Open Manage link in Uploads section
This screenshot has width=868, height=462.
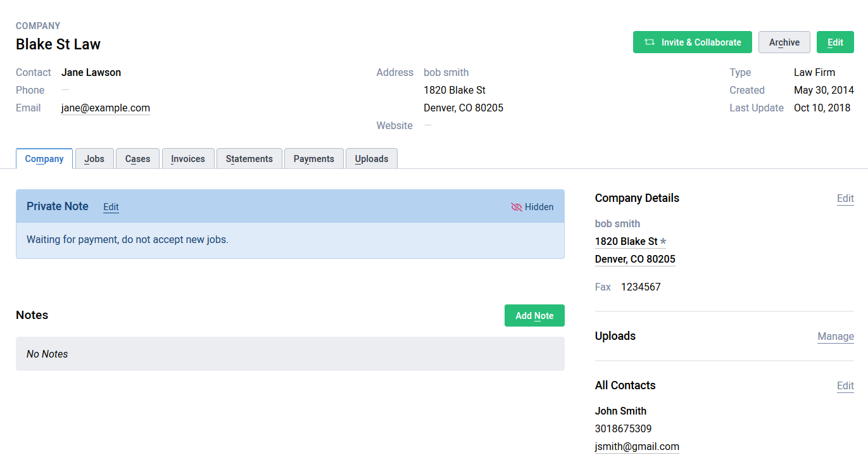835,336
